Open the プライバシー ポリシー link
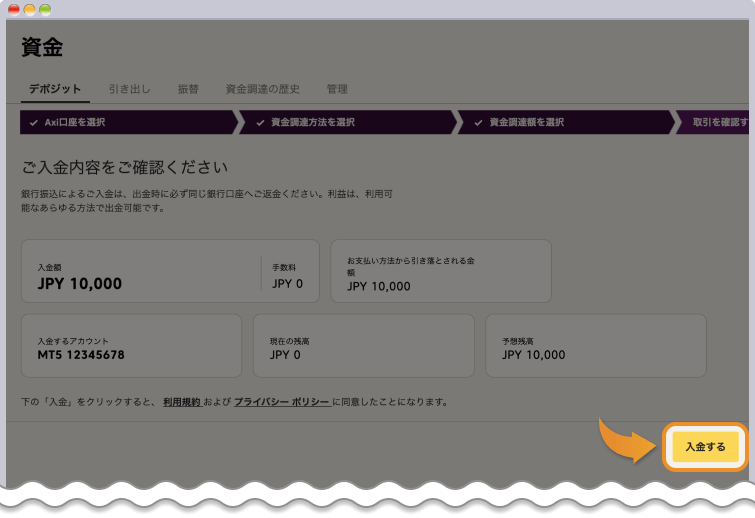This screenshot has width=755, height=518. click(282, 402)
